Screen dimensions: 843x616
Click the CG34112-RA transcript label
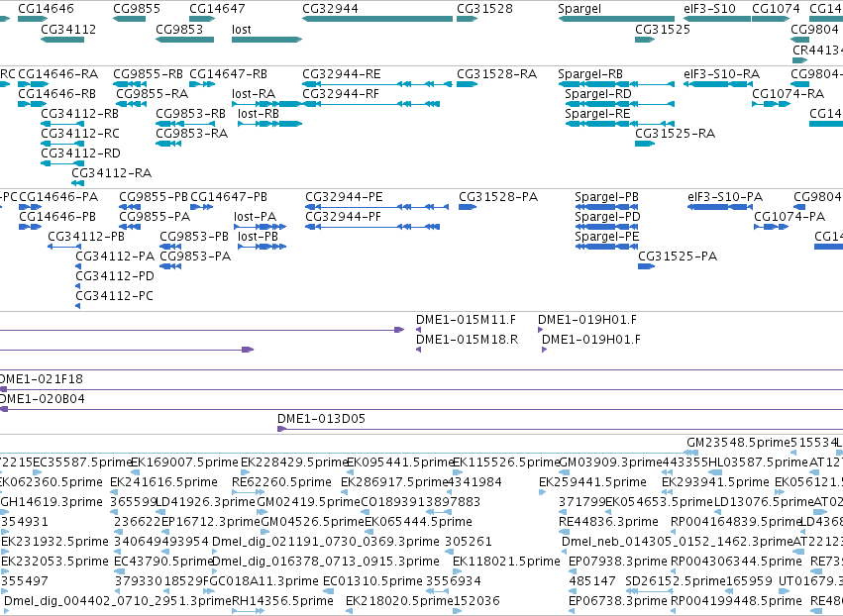tap(112, 173)
